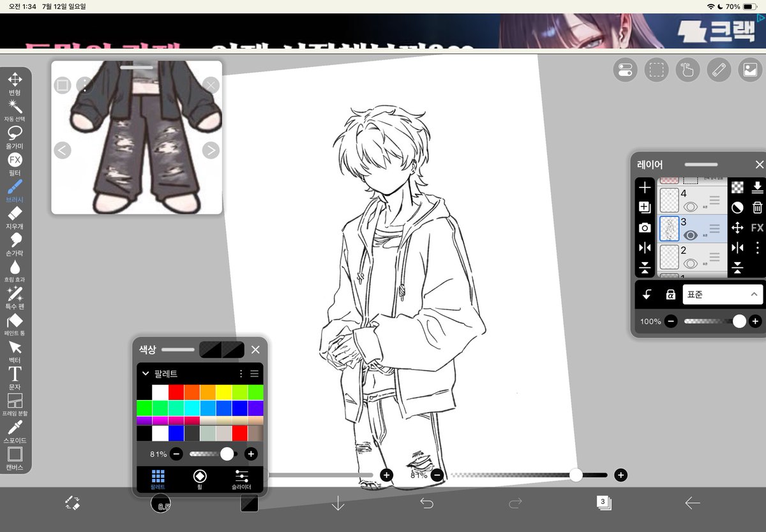Screen dimensions: 766x532
Task: Increase layer opacity with plus button
Action: [756, 321]
